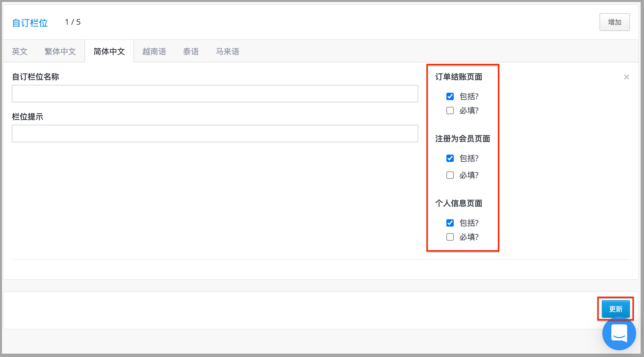644x357 pixels.
Task: Click the 1/5 page indicator
Action: pyautogui.click(x=73, y=22)
